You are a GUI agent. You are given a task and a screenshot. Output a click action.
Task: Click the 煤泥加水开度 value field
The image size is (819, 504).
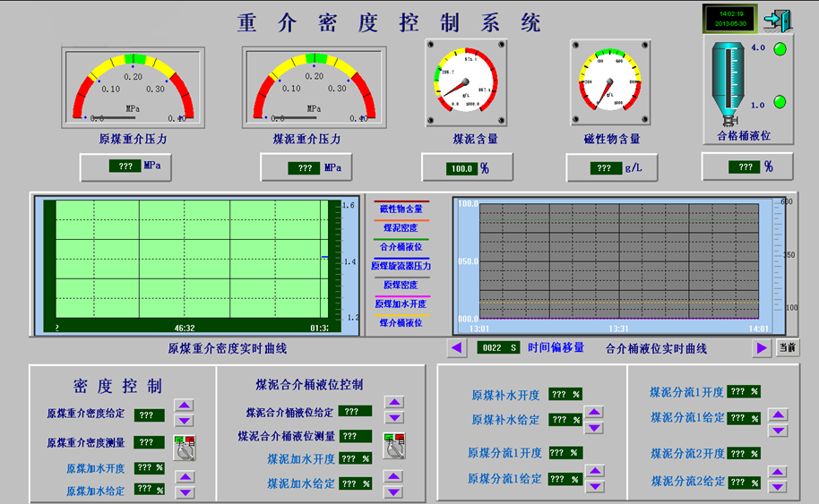click(356, 458)
